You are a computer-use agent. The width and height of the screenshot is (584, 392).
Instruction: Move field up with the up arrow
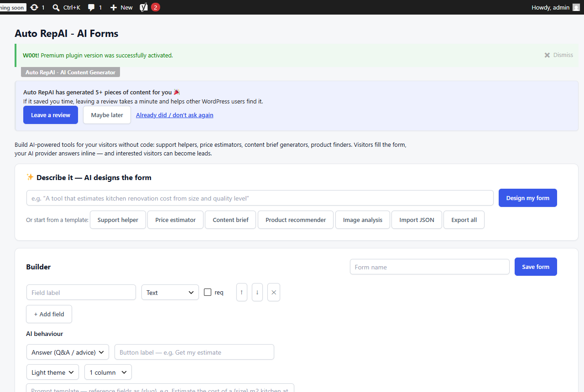point(242,292)
